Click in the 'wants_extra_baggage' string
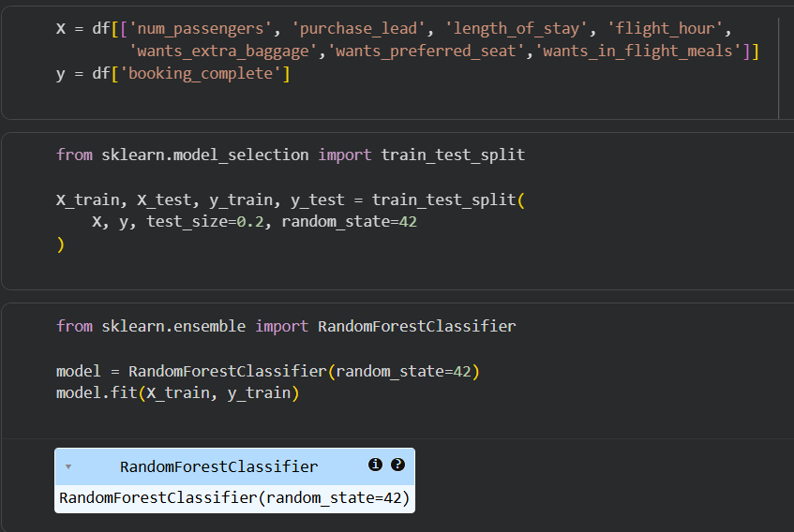Image resolution: width=794 pixels, height=532 pixels. pyautogui.click(x=223, y=52)
